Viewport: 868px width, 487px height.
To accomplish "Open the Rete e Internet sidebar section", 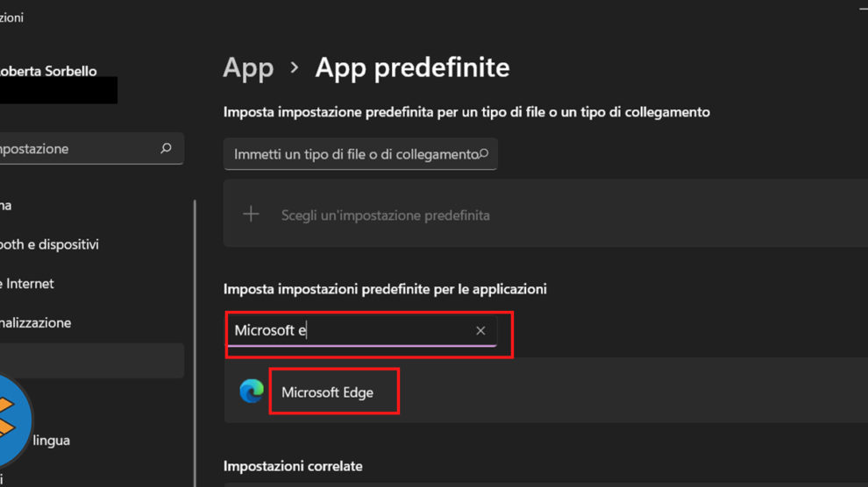I will [30, 284].
